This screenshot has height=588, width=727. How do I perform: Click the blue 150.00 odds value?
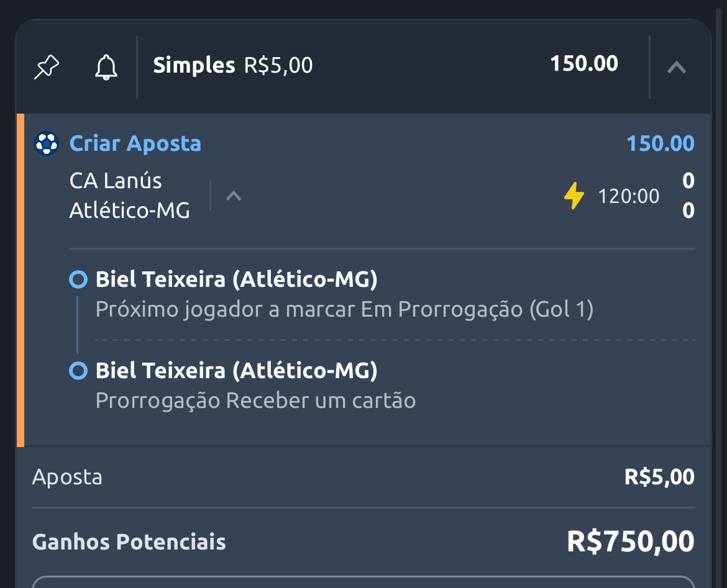[x=661, y=143]
